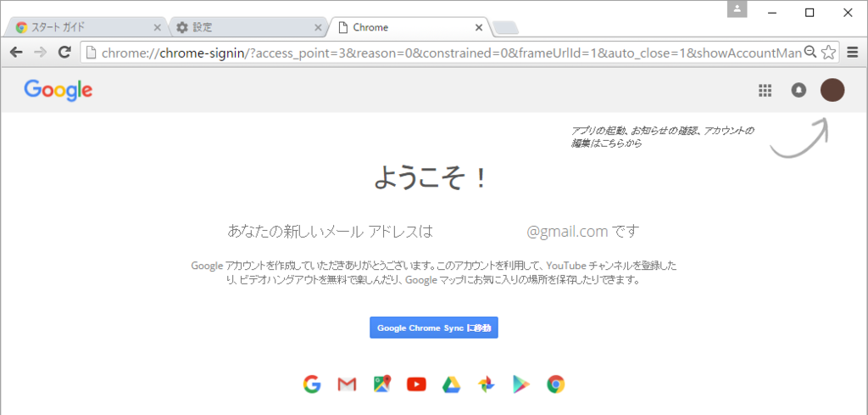Click the ようこそ！ heading

431,178
